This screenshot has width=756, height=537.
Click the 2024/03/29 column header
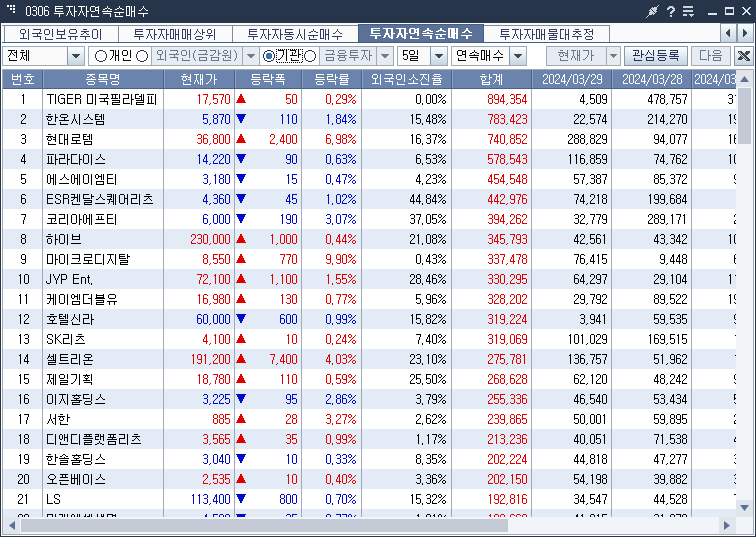[572, 79]
